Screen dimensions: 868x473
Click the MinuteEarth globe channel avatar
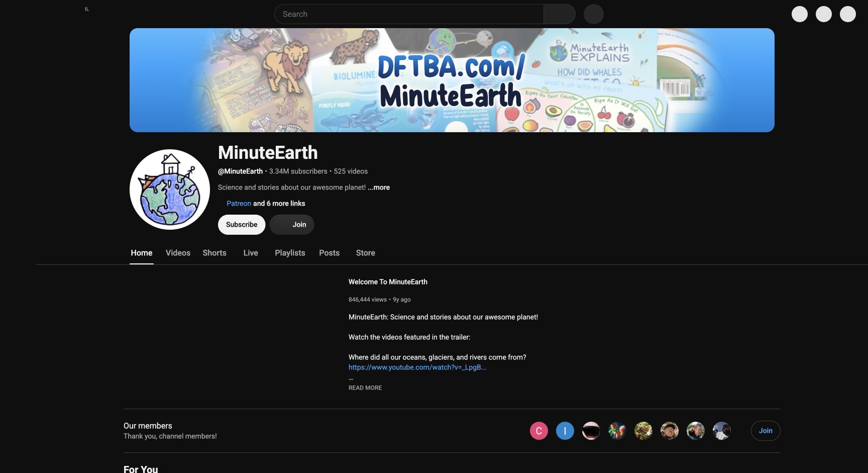coord(170,190)
